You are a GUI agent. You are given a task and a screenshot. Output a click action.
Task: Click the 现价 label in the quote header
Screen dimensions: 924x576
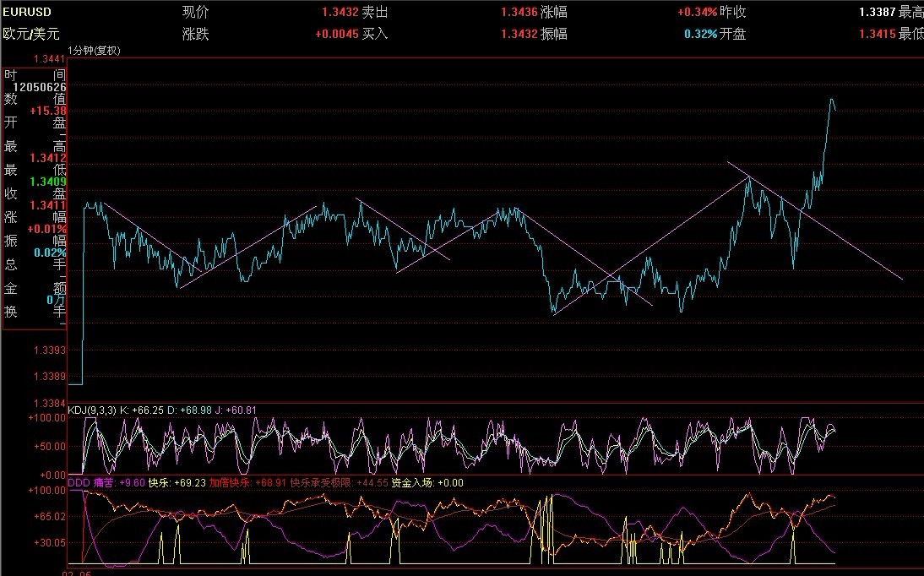[196, 12]
